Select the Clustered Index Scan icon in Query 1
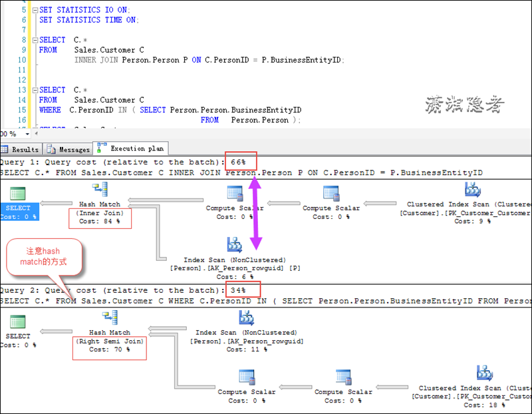The image size is (532, 414). (473, 190)
